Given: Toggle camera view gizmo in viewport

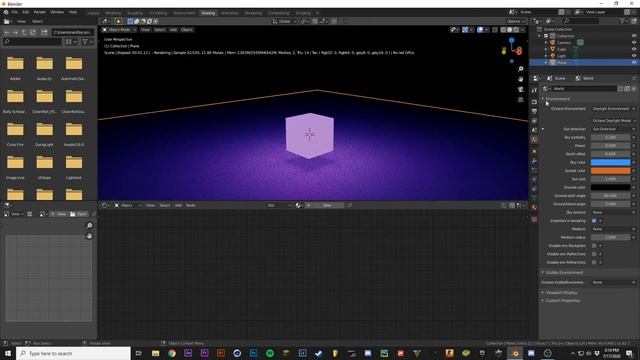Looking at the screenshot, I should click(x=520, y=89).
